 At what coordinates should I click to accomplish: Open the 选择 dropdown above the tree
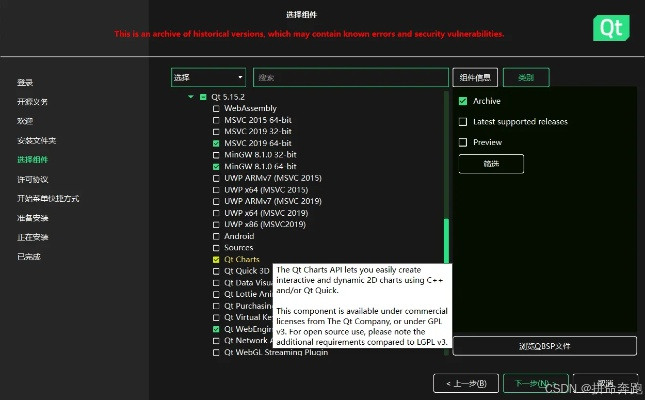tap(208, 77)
